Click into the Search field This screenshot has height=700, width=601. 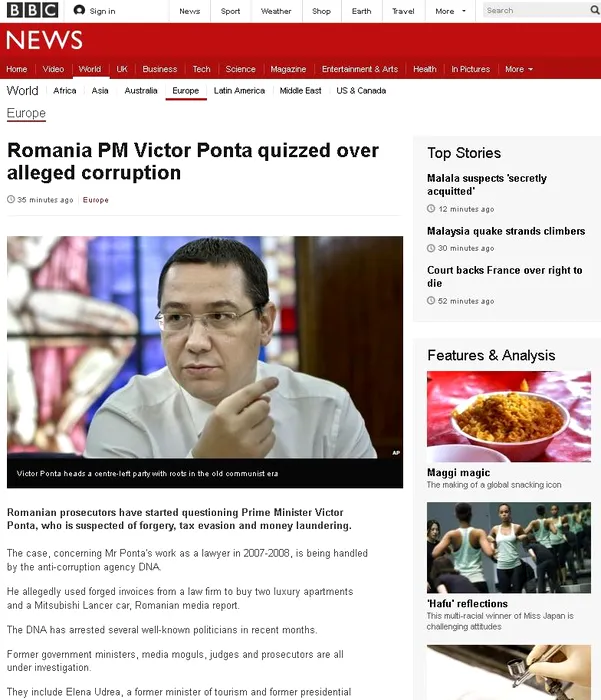pyautogui.click(x=536, y=10)
